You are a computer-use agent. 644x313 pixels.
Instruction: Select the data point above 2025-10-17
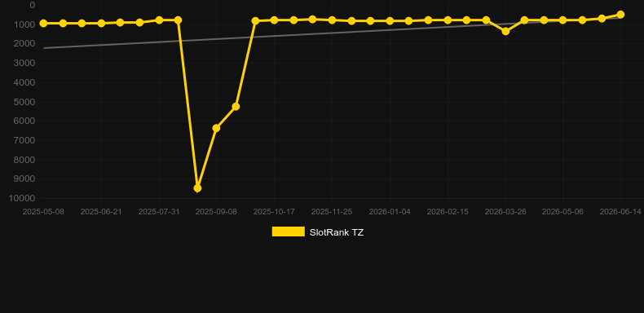pyautogui.click(x=275, y=20)
